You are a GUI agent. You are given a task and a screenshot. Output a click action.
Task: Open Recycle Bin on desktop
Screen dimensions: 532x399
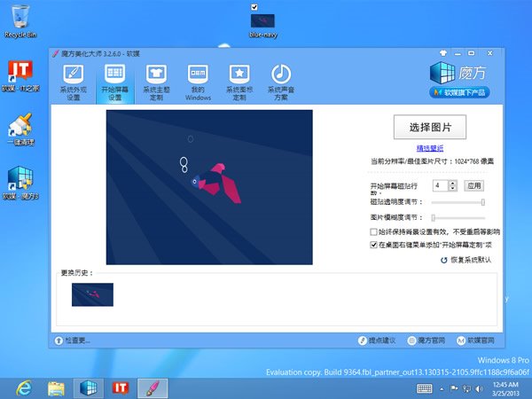click(20, 21)
